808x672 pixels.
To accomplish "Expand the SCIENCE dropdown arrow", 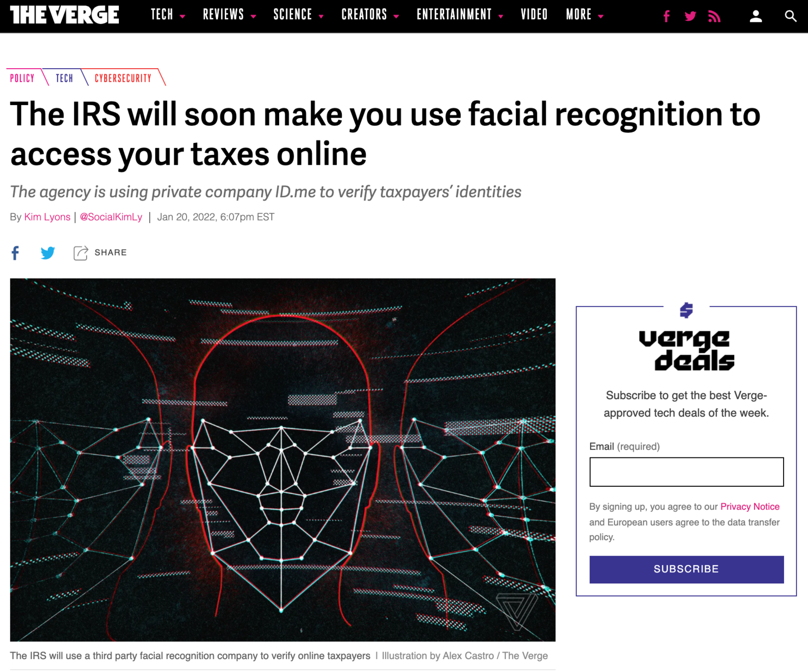I will 321,17.
